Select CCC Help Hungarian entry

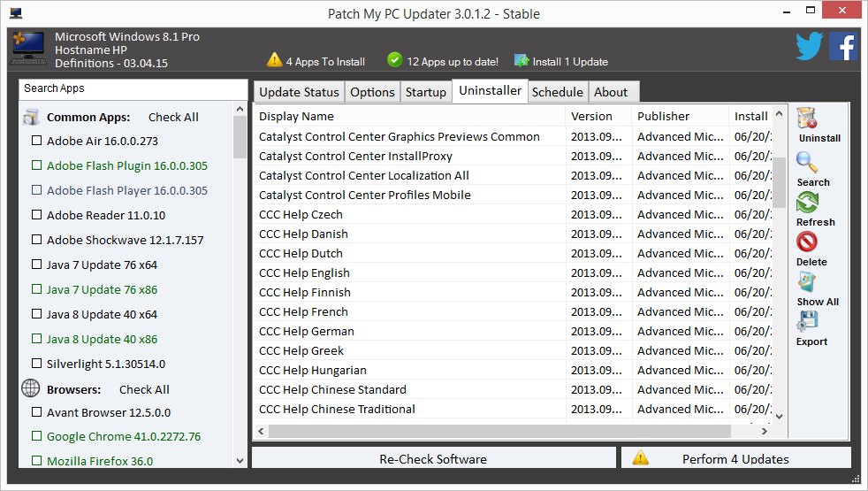click(x=514, y=370)
